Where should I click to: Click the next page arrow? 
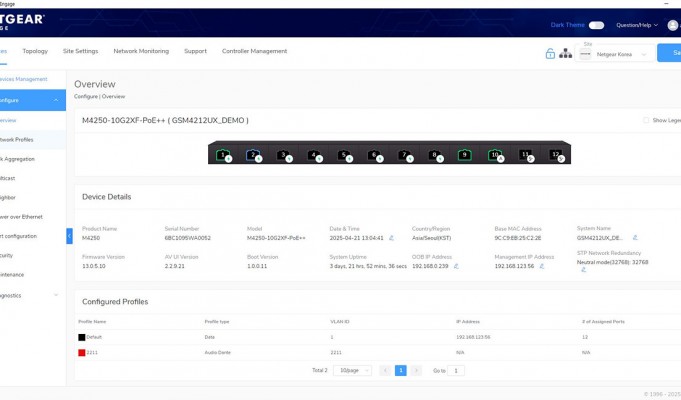416,370
